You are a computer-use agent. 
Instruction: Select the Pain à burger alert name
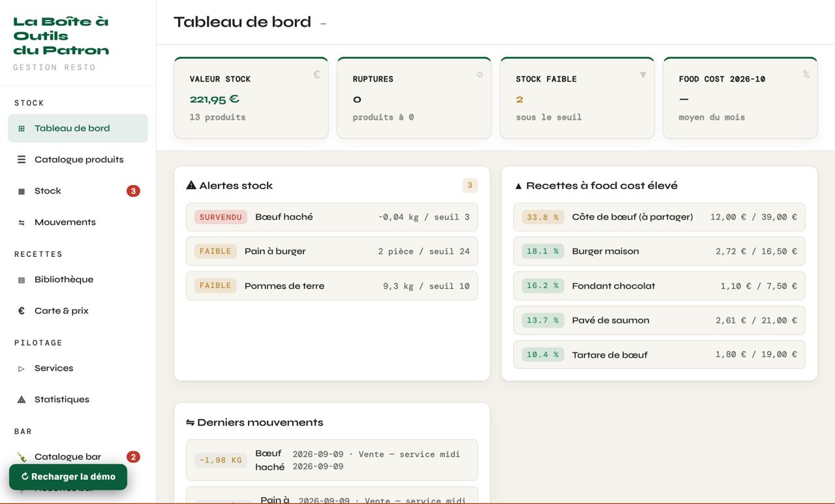click(x=275, y=251)
